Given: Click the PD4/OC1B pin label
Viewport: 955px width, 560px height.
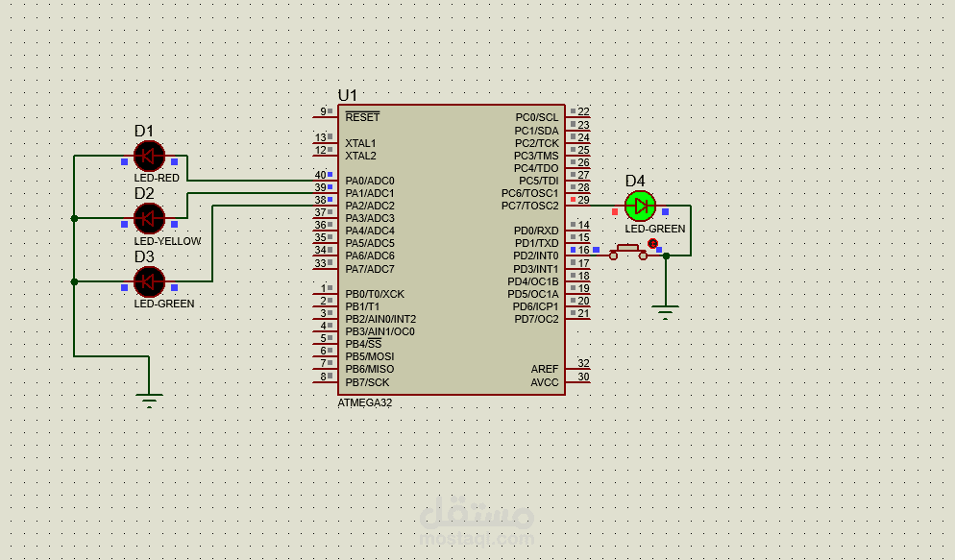Looking at the screenshot, I should point(533,281).
